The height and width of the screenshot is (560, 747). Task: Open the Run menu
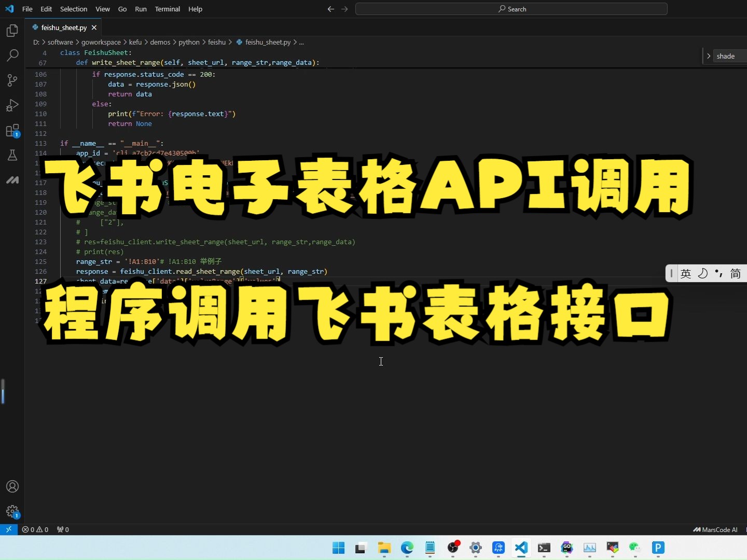[141, 9]
